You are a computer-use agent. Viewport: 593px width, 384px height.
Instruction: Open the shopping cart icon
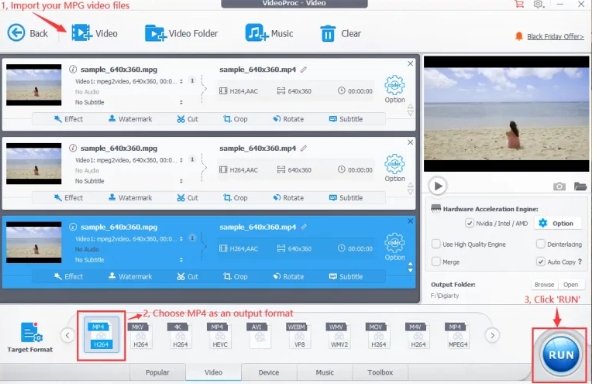519,4
